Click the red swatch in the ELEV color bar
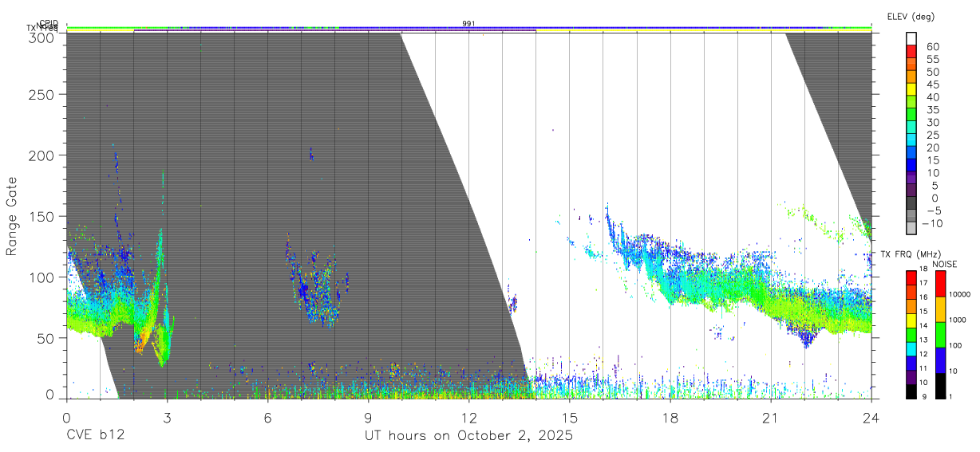This screenshot has height=452, width=980. (911, 51)
